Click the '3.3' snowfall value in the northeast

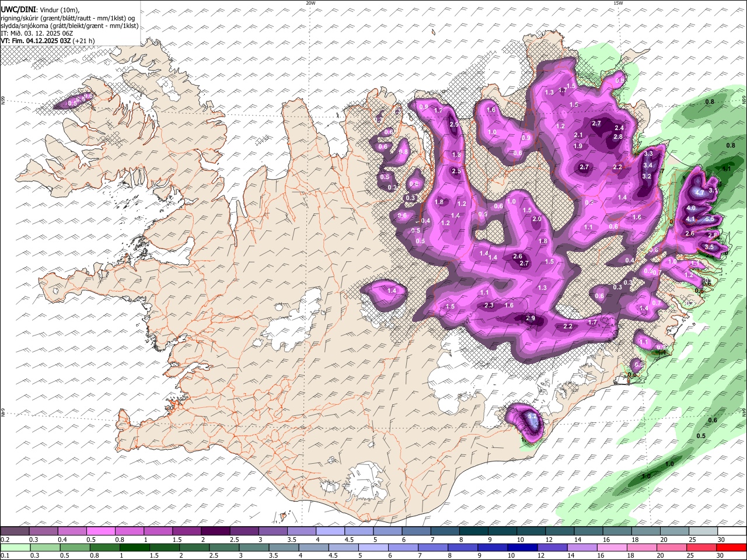(x=648, y=154)
